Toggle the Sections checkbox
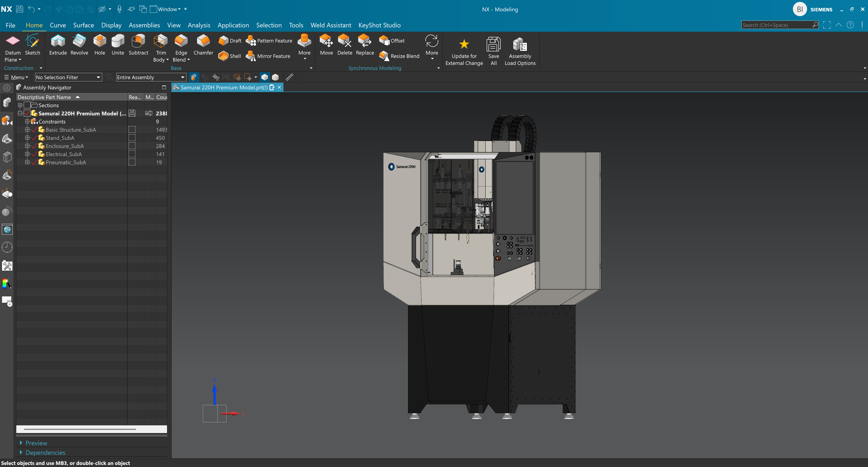Screen dimensions: 868x467 (x=27, y=105)
